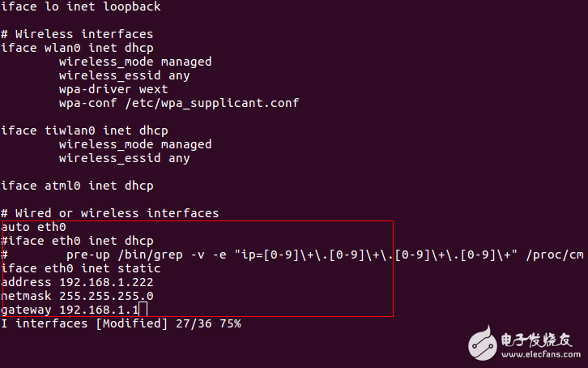Screen dimensions: 588x368
Task: Click the 'interfaces [Modified]' status line
Action: (x=121, y=324)
